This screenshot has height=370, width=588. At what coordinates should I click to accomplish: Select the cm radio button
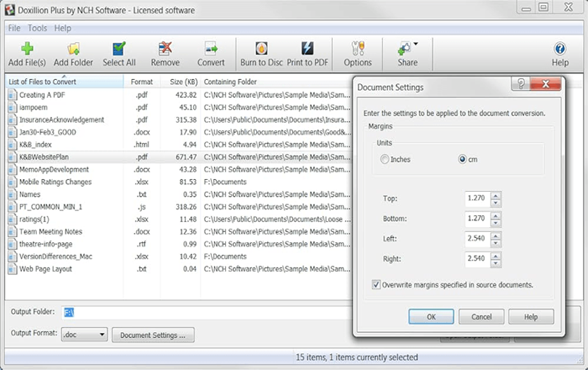pos(462,159)
